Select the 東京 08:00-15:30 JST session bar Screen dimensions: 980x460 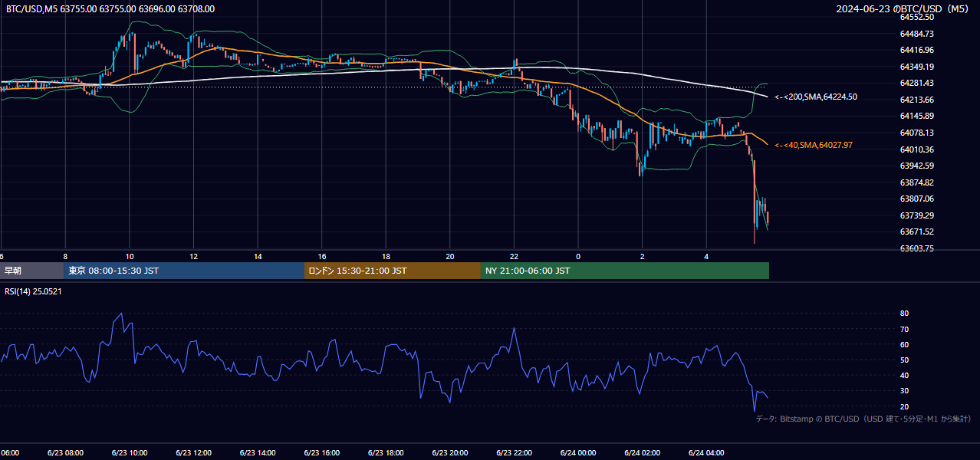click(x=184, y=271)
